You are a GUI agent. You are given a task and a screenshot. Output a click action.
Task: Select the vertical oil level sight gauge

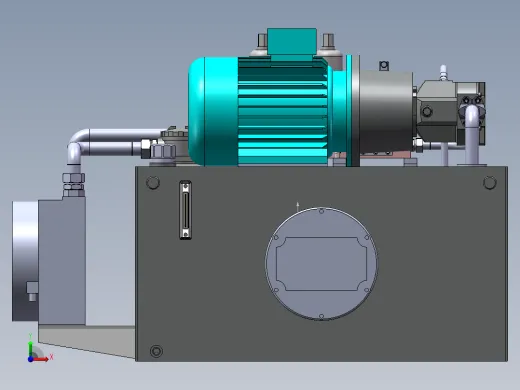[186, 210]
